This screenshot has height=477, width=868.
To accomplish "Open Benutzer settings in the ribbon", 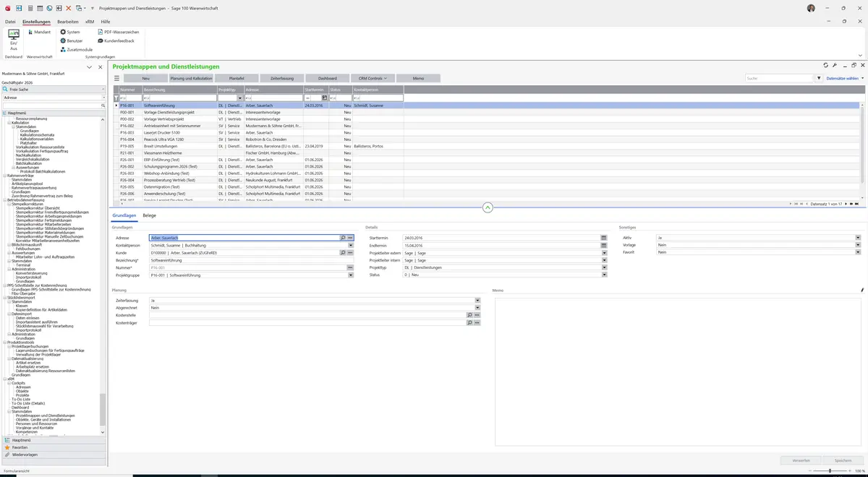I will point(71,40).
